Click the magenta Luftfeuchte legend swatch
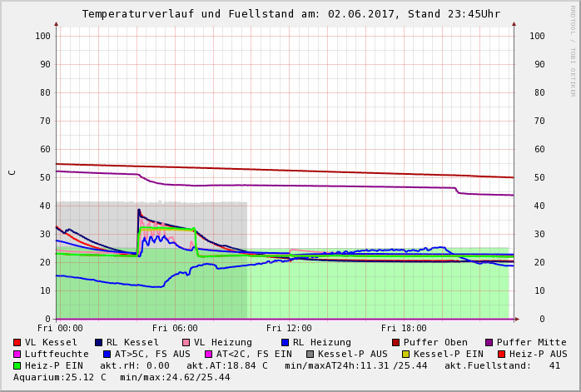 click(17, 354)
